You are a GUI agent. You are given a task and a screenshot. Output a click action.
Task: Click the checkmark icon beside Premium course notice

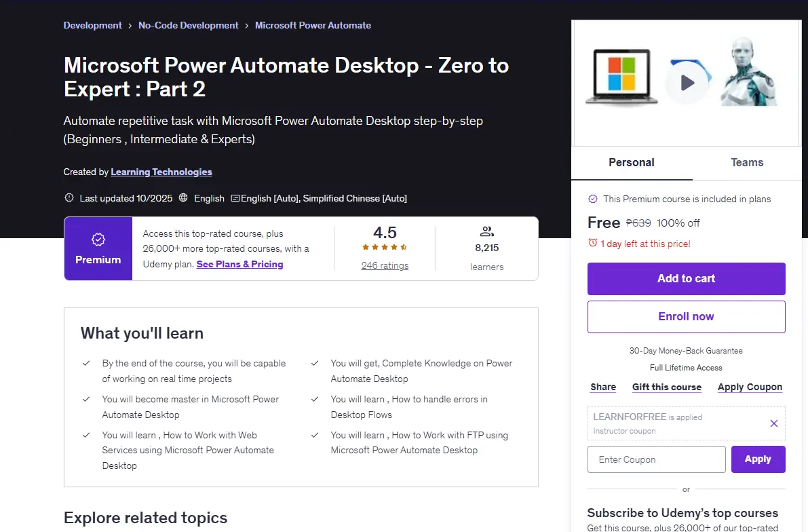(593, 199)
